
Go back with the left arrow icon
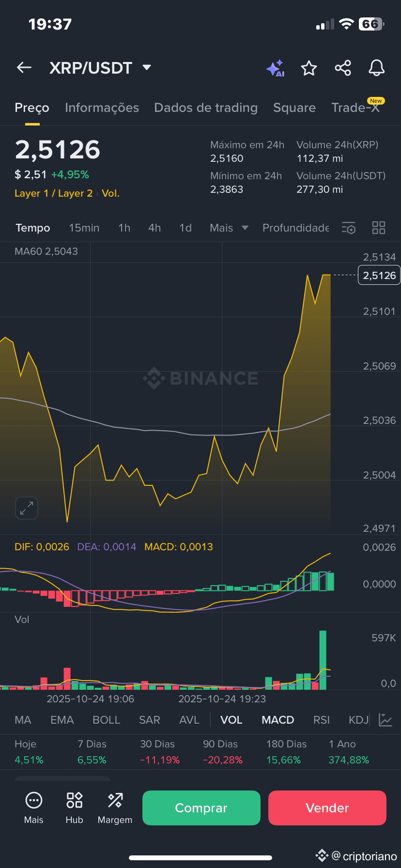point(24,68)
